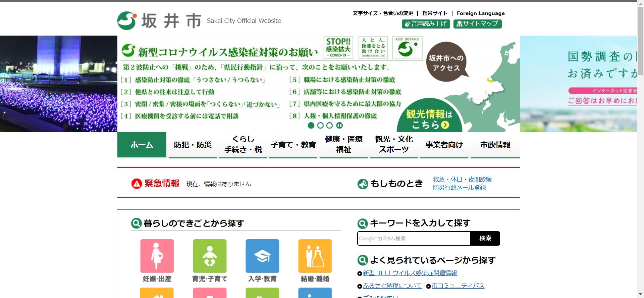Click the 入学・教育 icon

click(262, 256)
